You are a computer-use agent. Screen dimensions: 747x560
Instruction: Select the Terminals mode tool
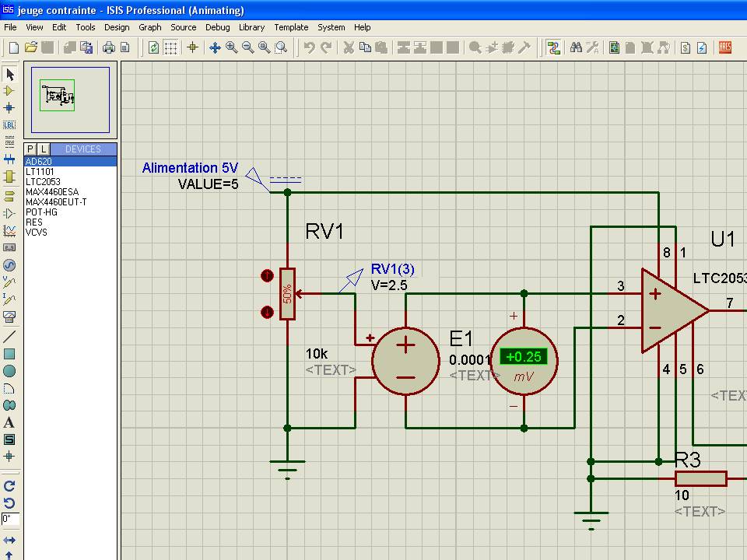(9, 196)
